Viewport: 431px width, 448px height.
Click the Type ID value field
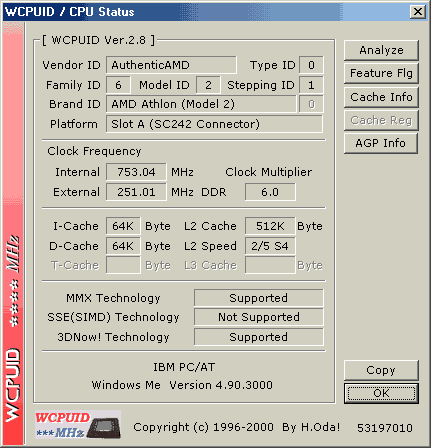(311, 65)
